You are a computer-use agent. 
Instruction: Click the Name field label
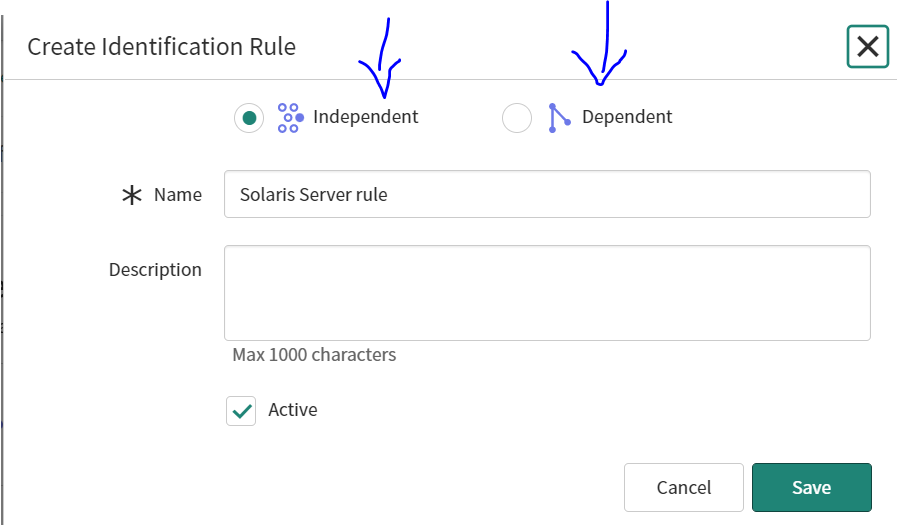click(178, 195)
